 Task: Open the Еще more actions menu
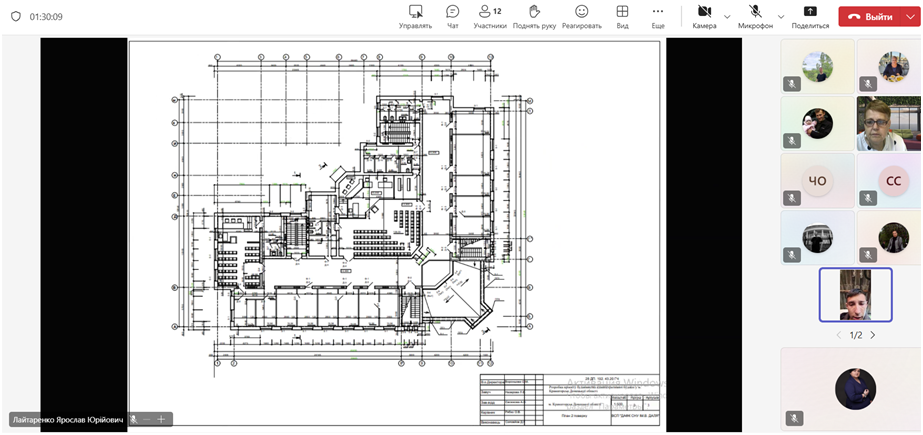pos(657,16)
